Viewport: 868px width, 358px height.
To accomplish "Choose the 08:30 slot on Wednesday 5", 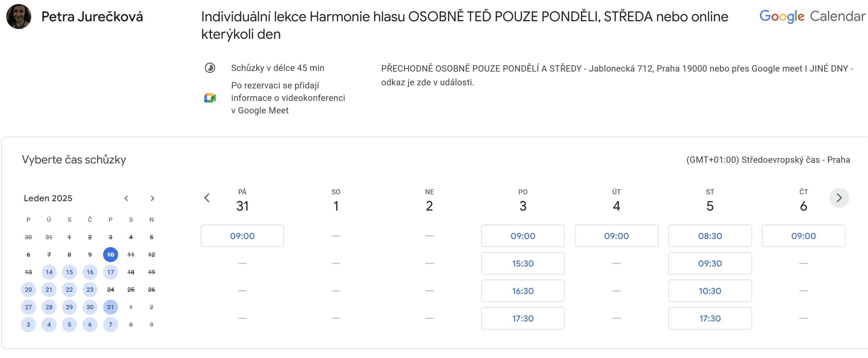I will click(710, 236).
